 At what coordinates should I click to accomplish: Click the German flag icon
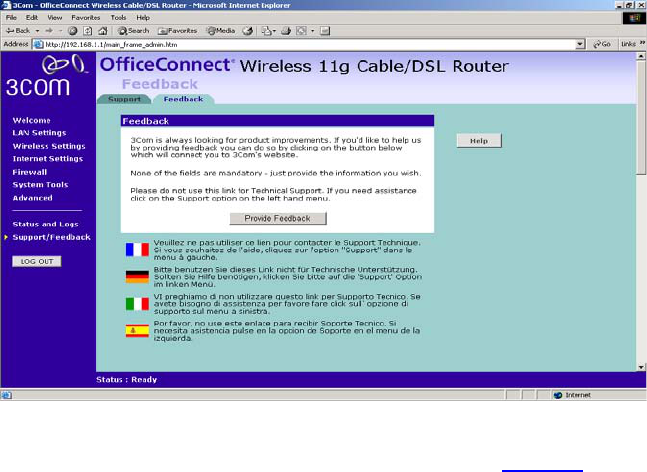click(137, 277)
